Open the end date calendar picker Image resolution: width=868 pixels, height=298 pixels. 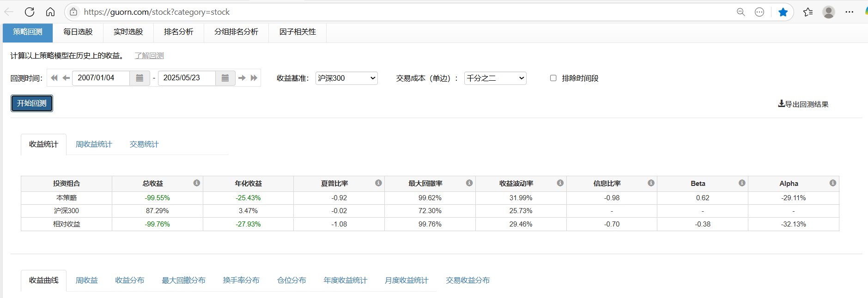click(x=225, y=78)
